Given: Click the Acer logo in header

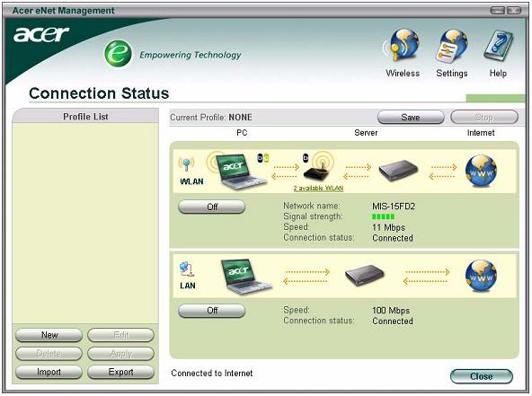Looking at the screenshot, I should 41,35.
